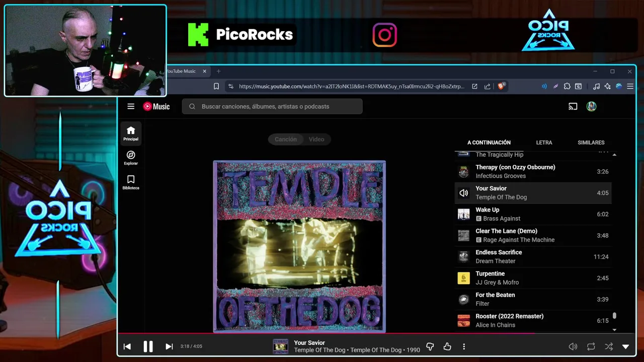Click the share page icon
The image size is (644, 362).
[x=487, y=86]
